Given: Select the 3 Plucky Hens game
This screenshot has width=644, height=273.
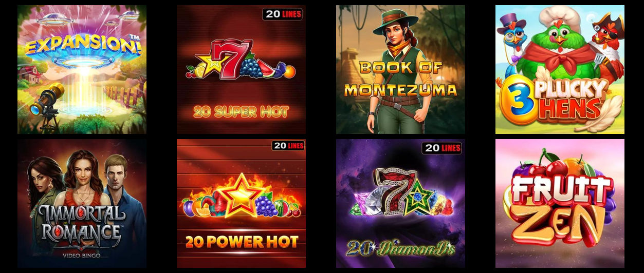Looking at the screenshot, I should tap(560, 70).
